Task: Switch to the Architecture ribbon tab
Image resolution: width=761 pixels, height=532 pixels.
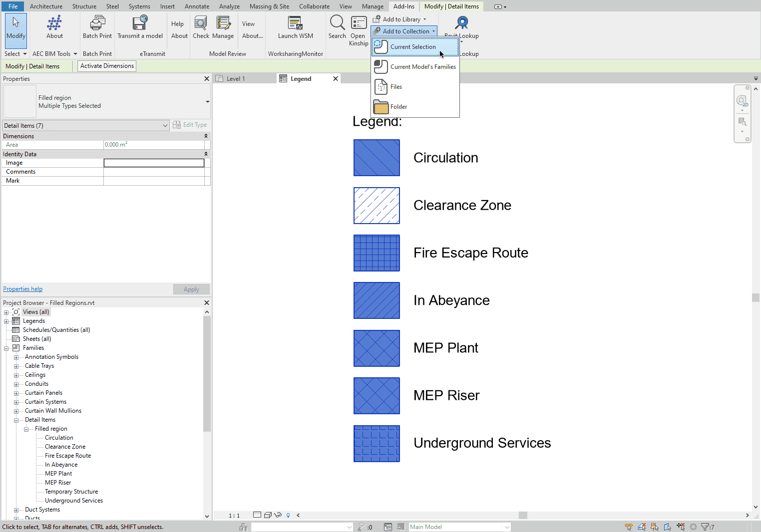Action: (x=46, y=6)
